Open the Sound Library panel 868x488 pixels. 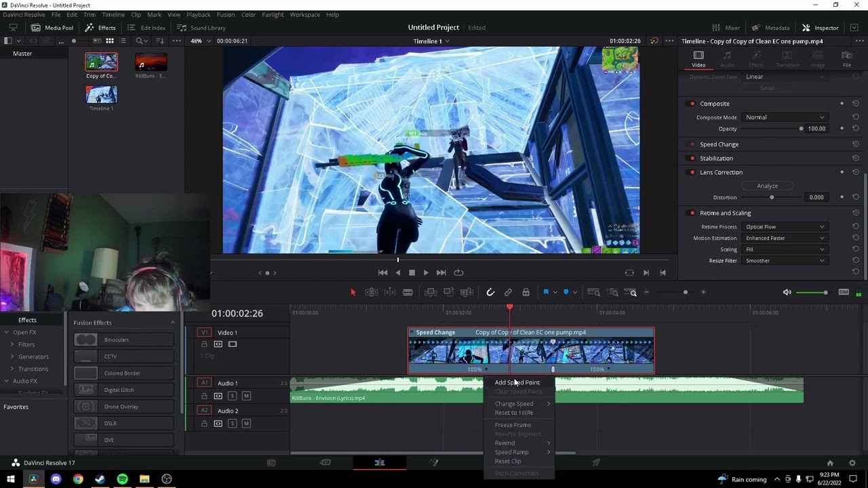point(201,28)
